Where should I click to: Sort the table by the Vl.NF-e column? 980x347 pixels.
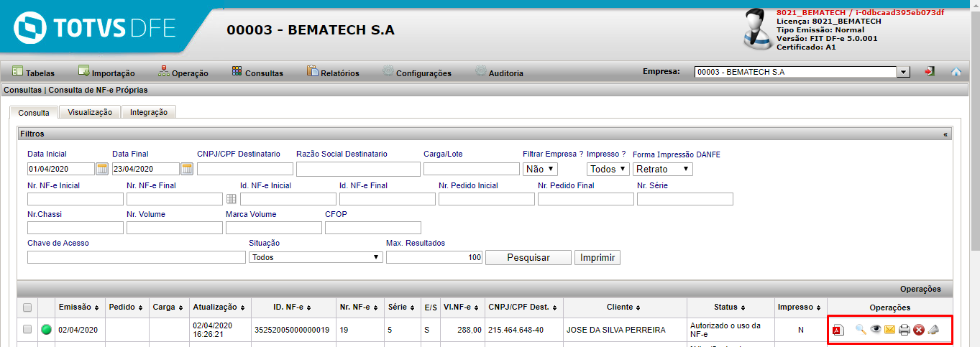(462, 307)
